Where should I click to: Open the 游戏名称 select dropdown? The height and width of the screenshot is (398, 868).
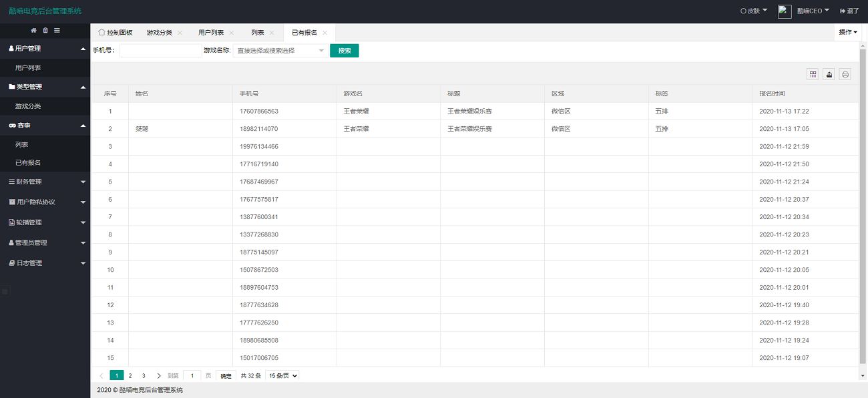point(280,51)
